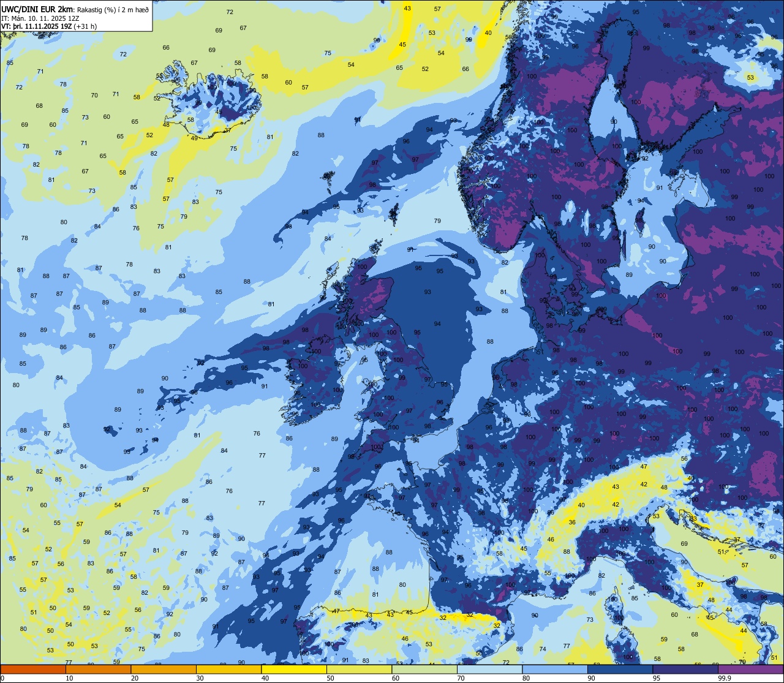784x683 pixels.
Task: Click the legend tick label 95
Action: pyautogui.click(x=657, y=678)
